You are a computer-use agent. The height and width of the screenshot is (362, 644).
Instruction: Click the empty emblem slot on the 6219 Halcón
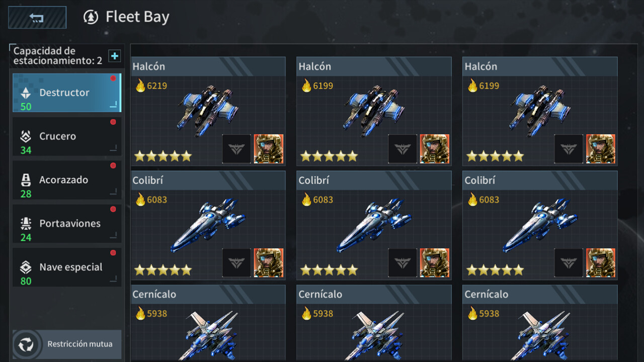click(x=236, y=149)
